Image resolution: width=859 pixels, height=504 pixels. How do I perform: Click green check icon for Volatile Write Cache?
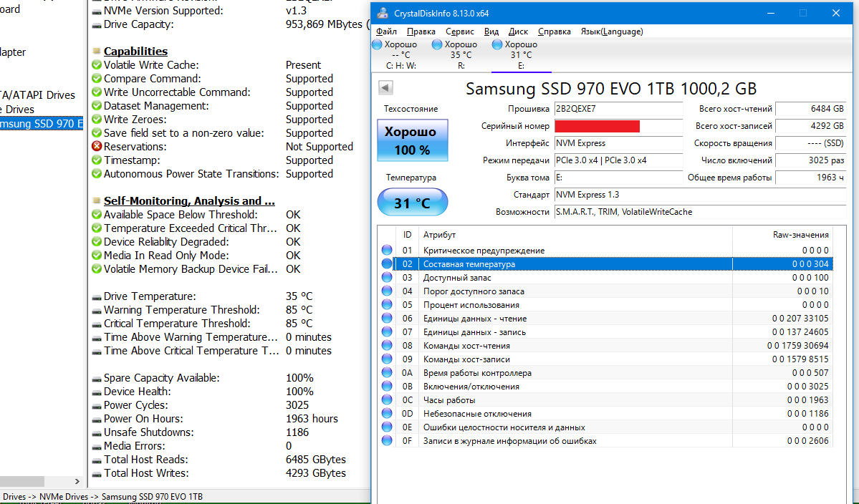[97, 65]
